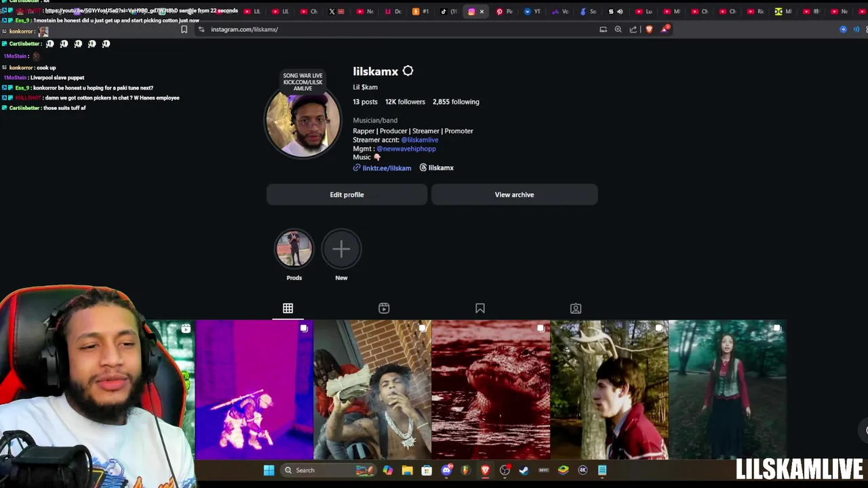Open the Windows Start menu
868x488 pixels.
pyautogui.click(x=269, y=470)
